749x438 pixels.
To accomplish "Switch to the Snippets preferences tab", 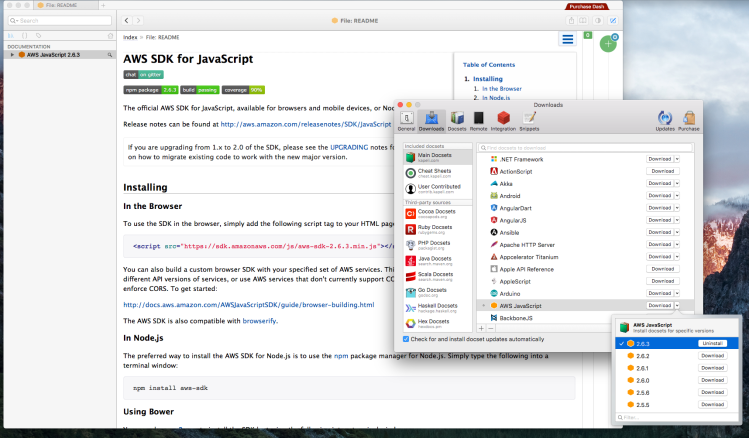I will 529,121.
